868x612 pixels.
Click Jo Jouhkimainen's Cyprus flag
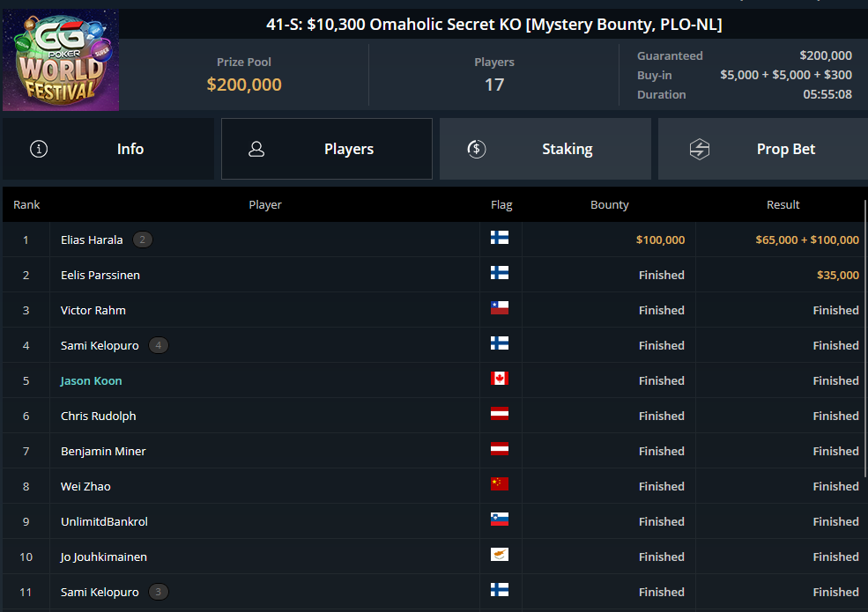500,555
